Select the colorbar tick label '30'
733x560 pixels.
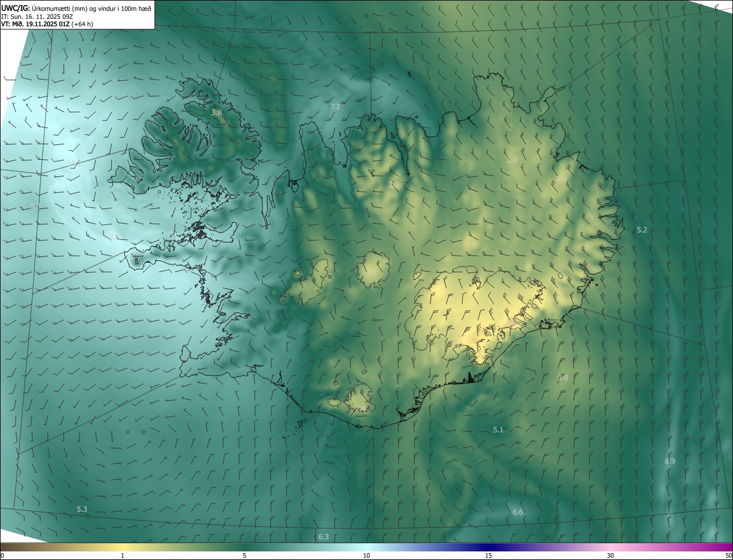[x=610, y=555]
